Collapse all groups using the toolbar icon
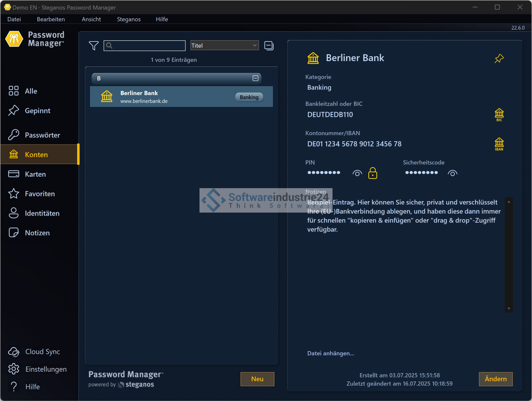 269,46
